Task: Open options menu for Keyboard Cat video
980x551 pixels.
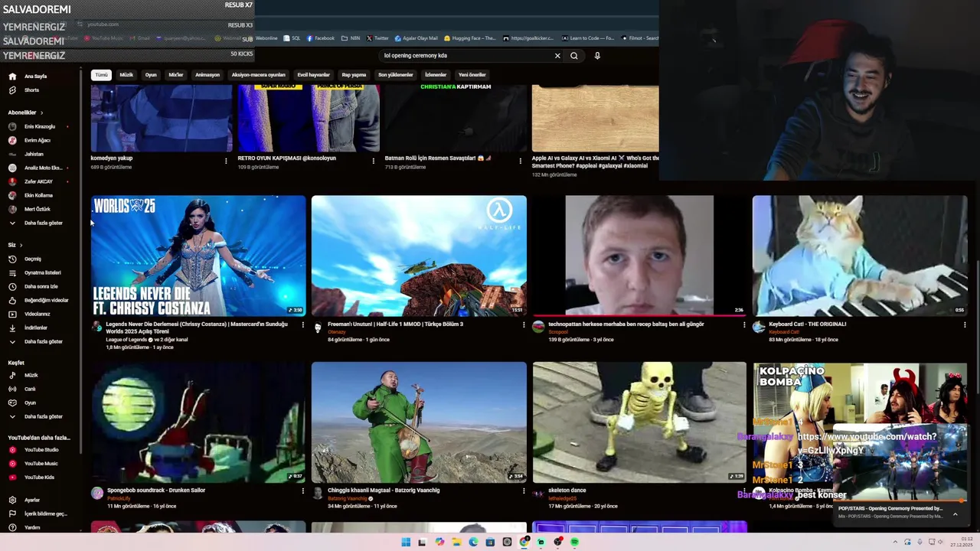Action: [965, 325]
